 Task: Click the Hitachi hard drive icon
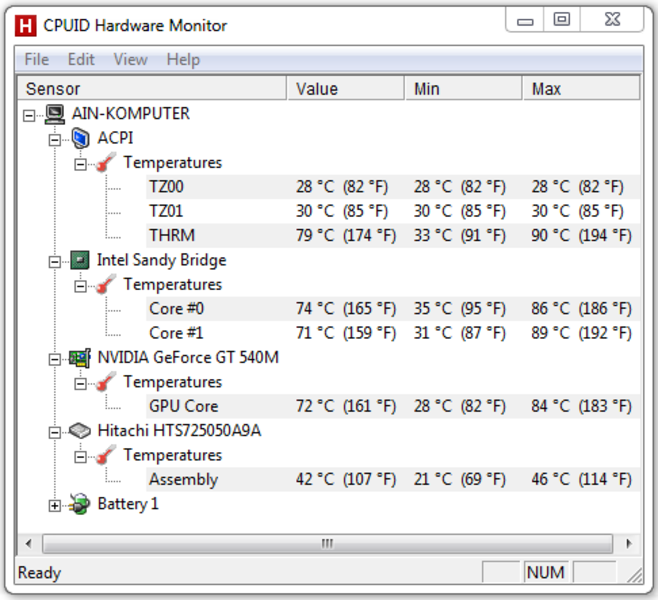tap(80, 431)
